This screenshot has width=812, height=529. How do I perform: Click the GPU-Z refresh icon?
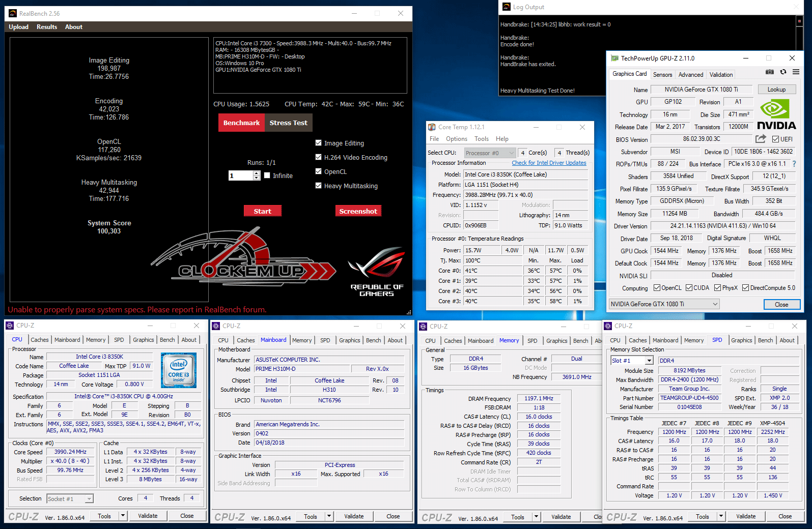tap(783, 72)
